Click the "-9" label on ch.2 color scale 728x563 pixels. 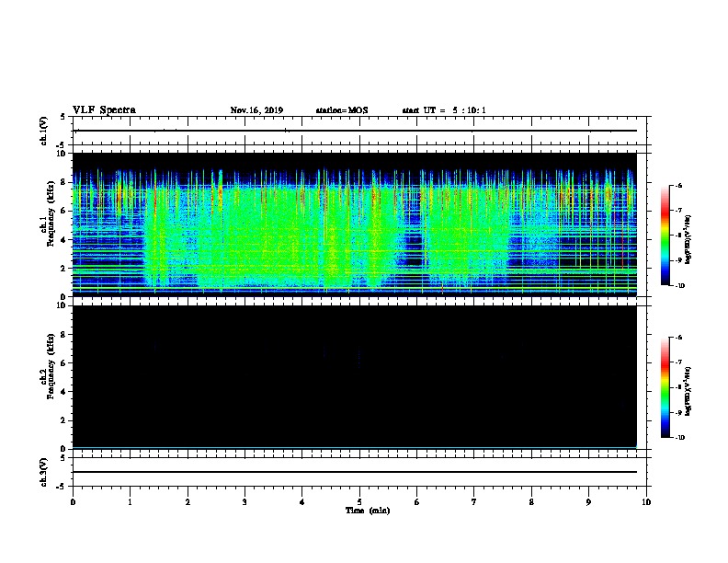tap(678, 412)
